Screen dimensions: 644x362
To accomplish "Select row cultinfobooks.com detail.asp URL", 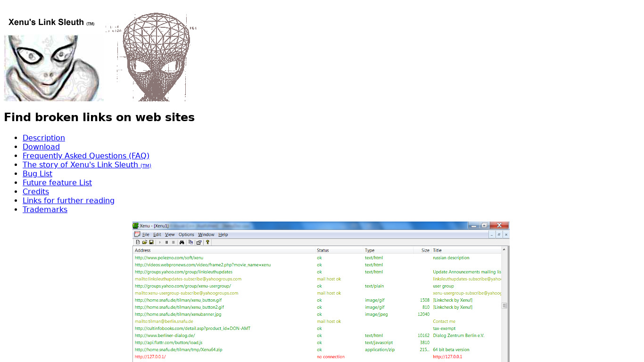I will click(192, 329).
